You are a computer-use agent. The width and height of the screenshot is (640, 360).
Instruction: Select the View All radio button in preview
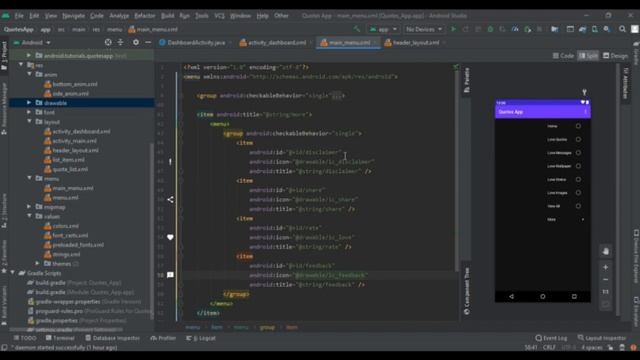578,206
